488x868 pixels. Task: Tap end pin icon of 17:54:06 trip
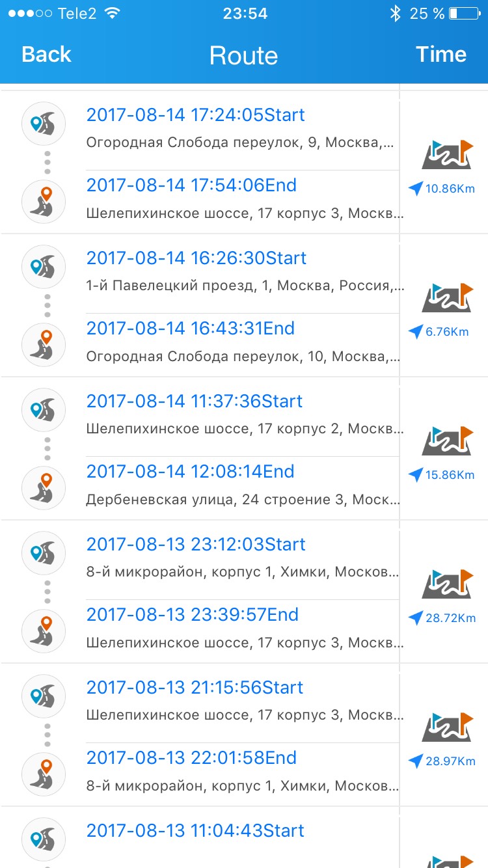[44, 202]
